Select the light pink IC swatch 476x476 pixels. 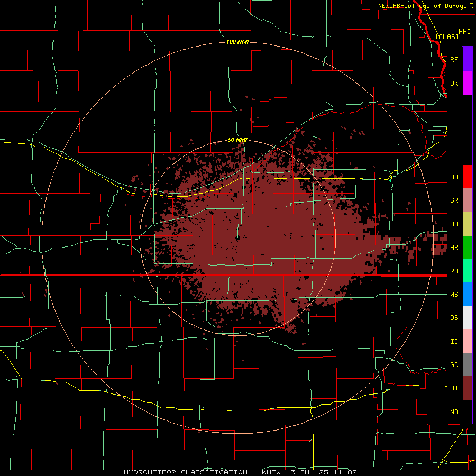[x=467, y=341]
